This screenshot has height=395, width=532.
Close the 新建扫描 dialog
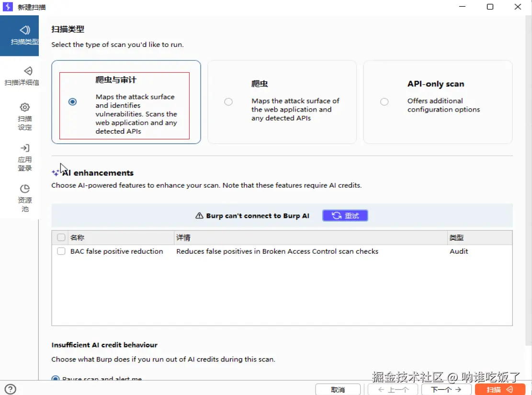tap(518, 7)
